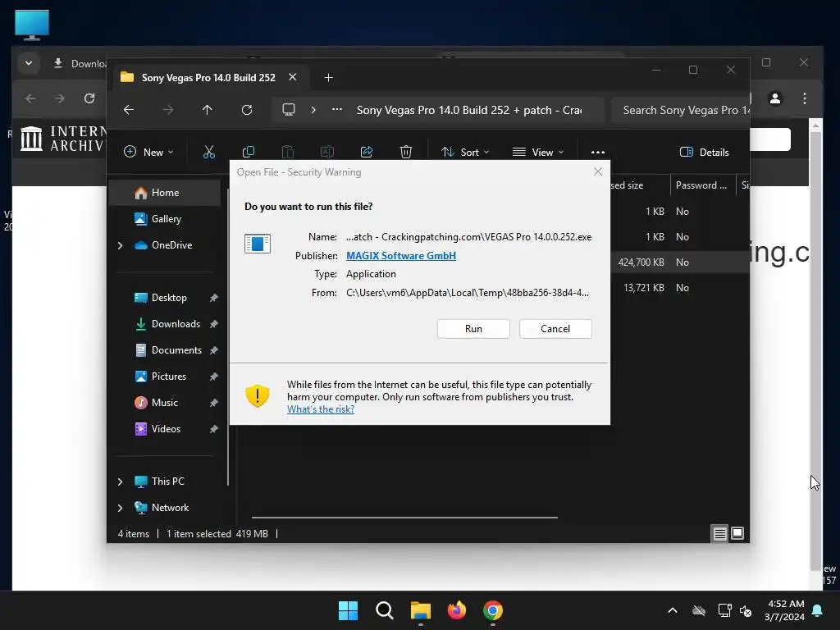Screen dimensions: 840x630
Task: Select the Sony Vegas Pro 14.0 Build 252 tab
Action: (x=208, y=78)
